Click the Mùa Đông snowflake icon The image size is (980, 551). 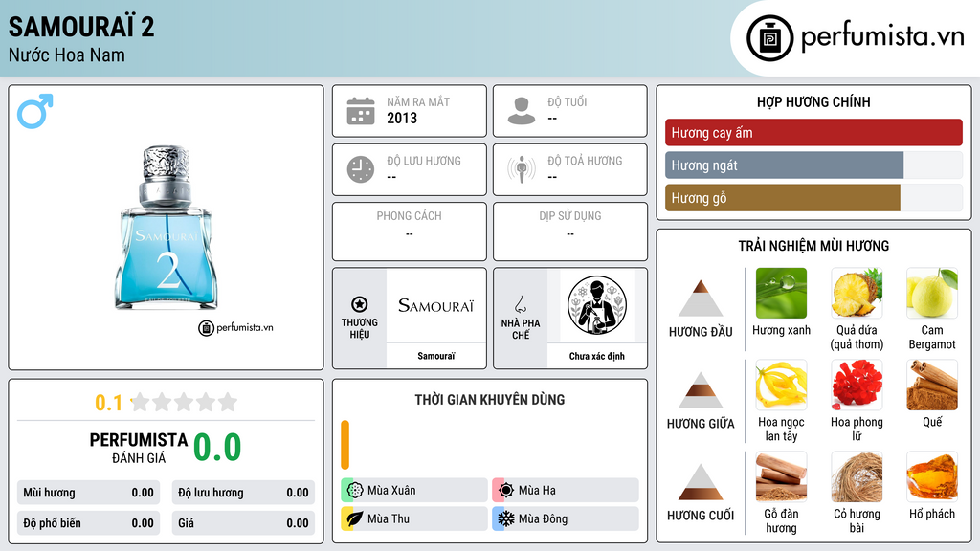[x=506, y=518]
